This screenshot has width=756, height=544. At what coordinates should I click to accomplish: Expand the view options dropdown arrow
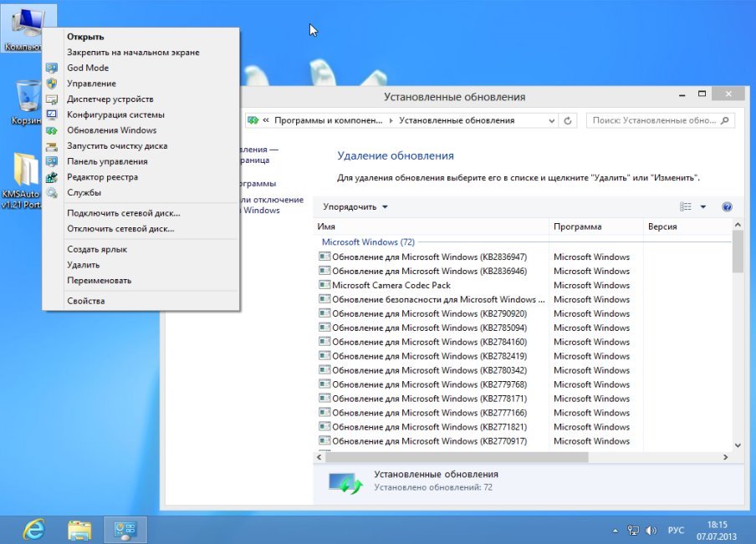702,207
